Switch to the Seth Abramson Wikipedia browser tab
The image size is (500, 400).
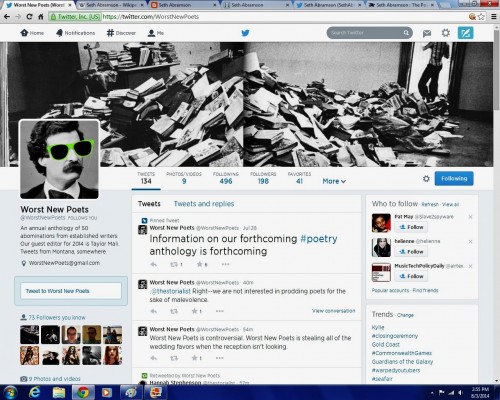(x=111, y=5)
